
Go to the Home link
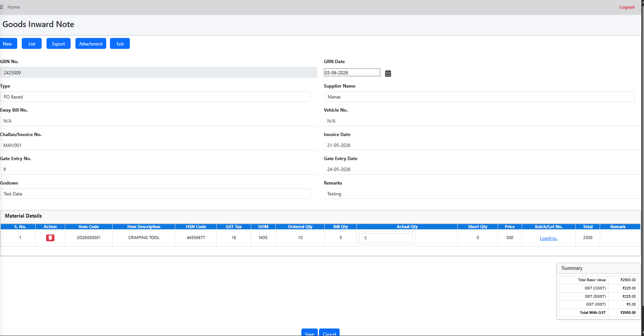14,7
